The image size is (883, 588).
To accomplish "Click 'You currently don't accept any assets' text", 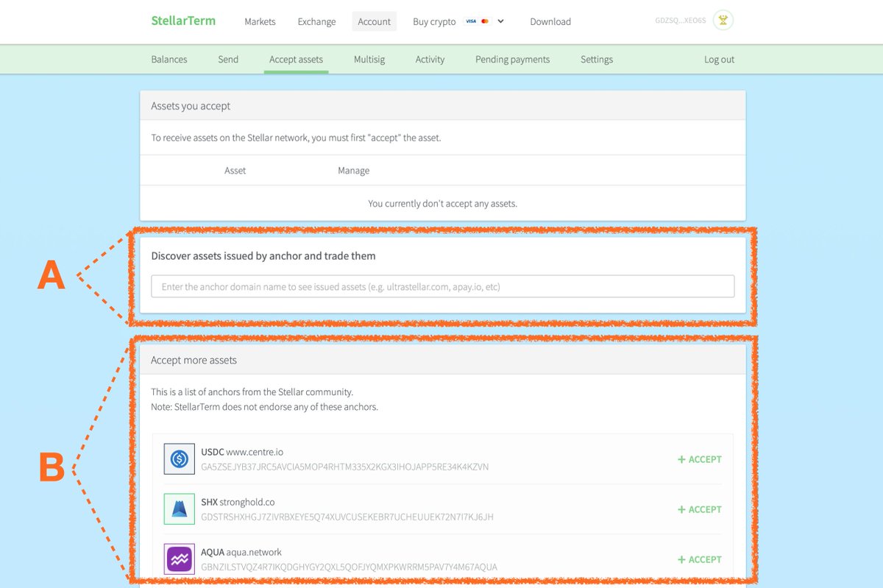I will pyautogui.click(x=442, y=203).
